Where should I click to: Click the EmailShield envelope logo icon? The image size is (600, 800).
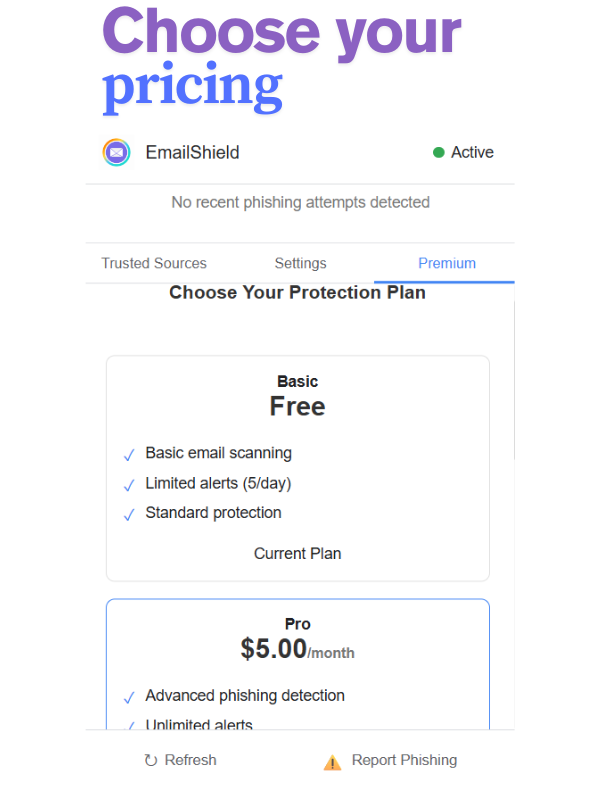[x=116, y=152]
